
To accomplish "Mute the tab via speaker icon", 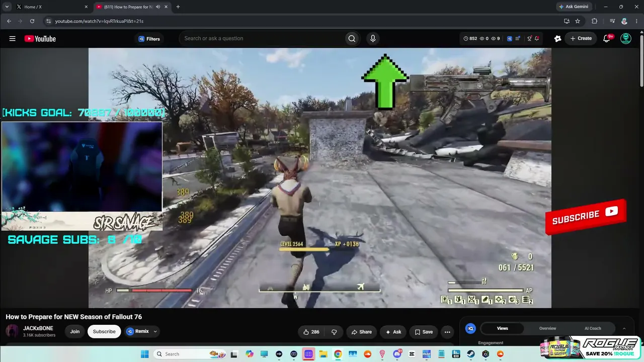I will (x=158, y=7).
